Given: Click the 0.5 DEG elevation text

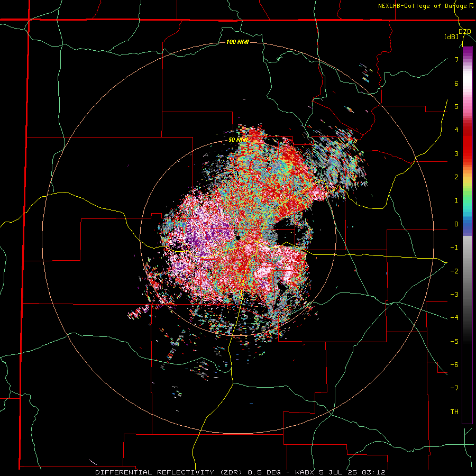Looking at the screenshot, I should pyautogui.click(x=264, y=472).
